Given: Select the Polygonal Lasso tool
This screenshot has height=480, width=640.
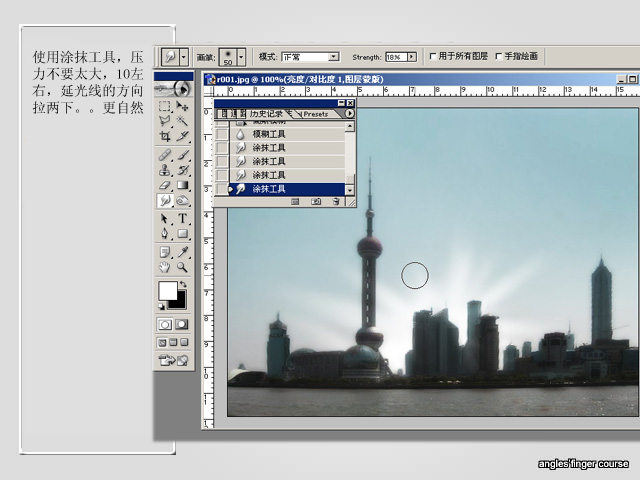Looking at the screenshot, I should (x=164, y=121).
